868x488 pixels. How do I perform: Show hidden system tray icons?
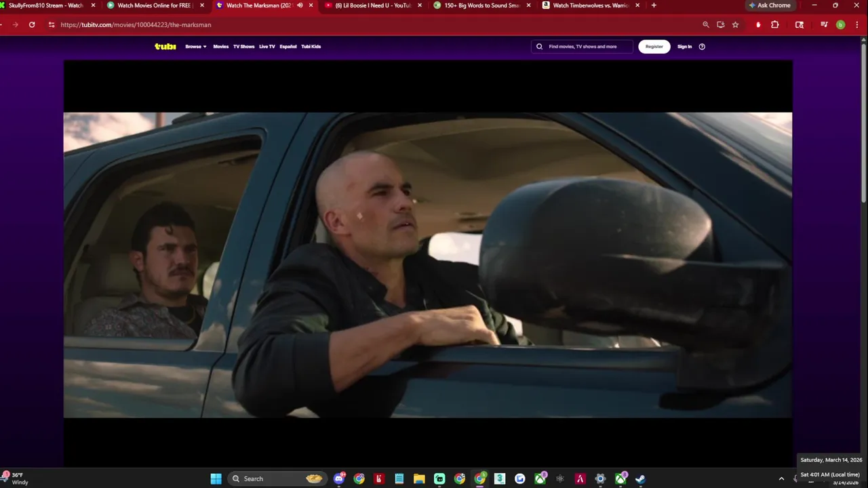pos(781,479)
